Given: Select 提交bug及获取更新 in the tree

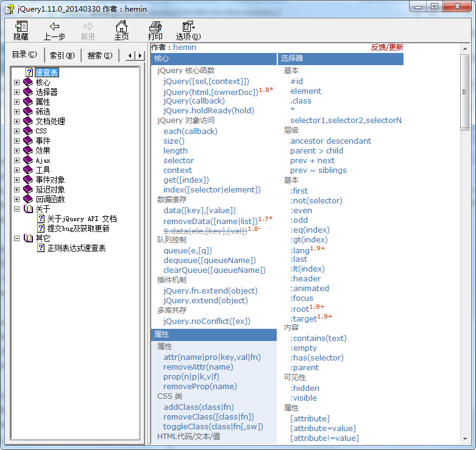Looking at the screenshot, I should 78,228.
